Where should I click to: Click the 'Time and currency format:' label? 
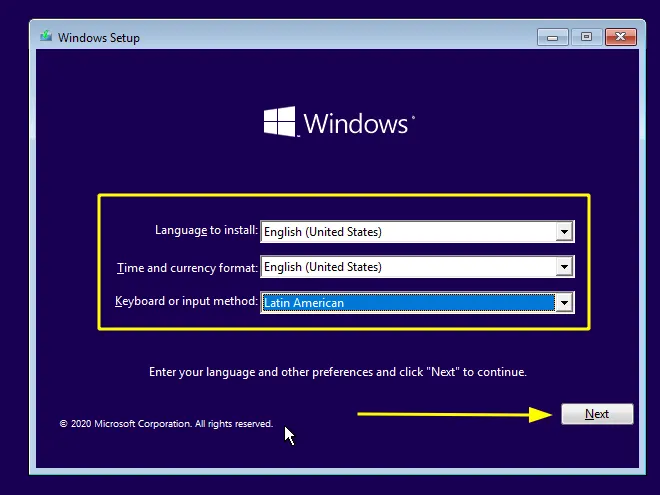(x=187, y=268)
